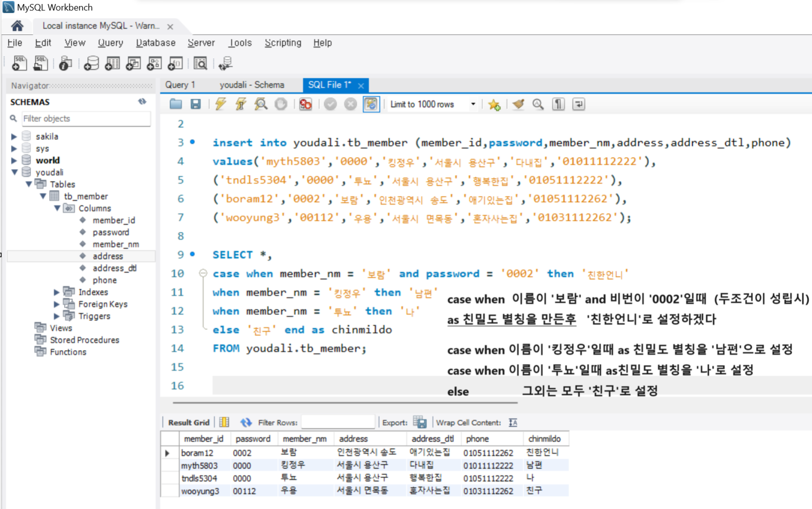This screenshot has height=509, width=812.
Task: Commit the current transaction
Action: tap(330, 104)
